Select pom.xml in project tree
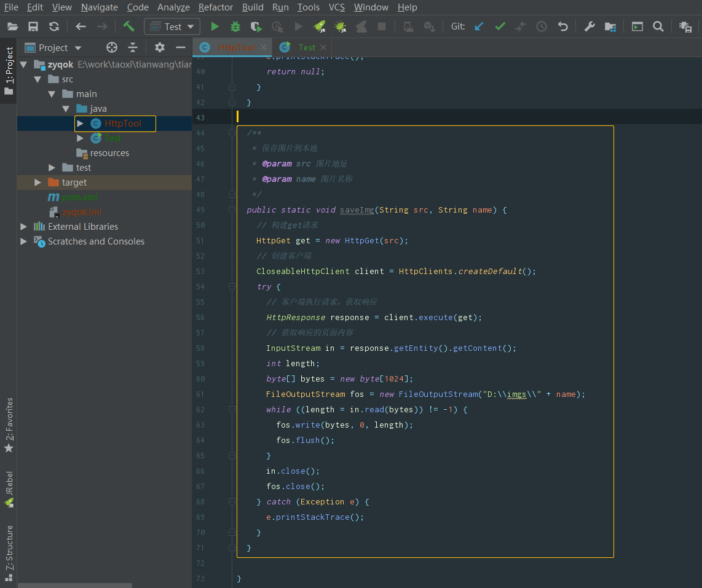Image resolution: width=702 pixels, height=588 pixels. tap(79, 197)
